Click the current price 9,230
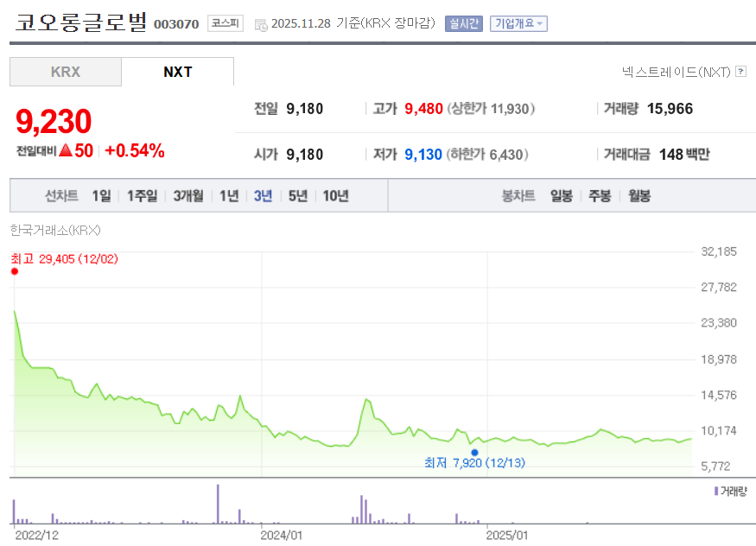 54,121
